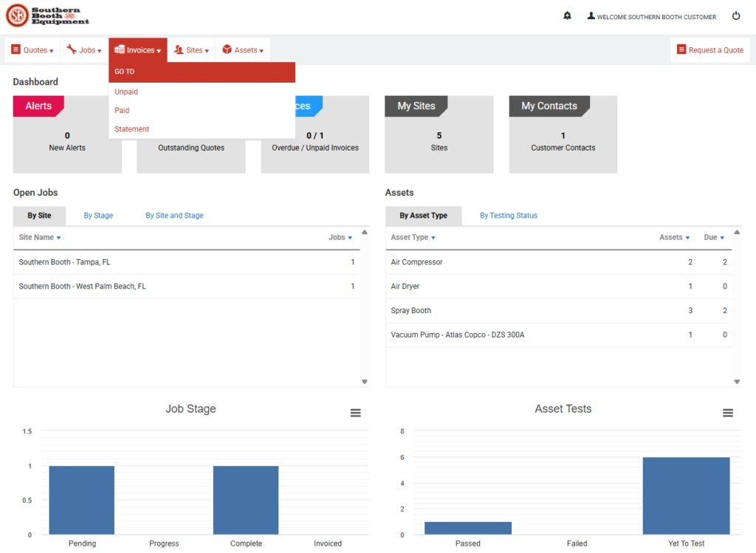The image size is (756, 553).
Task: Open the Alerts card
Action: point(67,134)
